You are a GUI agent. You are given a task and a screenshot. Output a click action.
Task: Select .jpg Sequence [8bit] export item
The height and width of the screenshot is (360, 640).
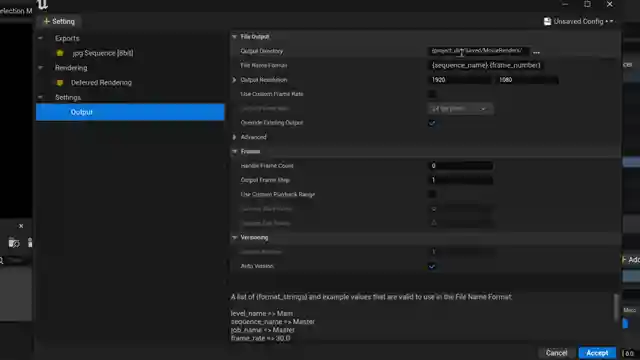tap(103, 53)
